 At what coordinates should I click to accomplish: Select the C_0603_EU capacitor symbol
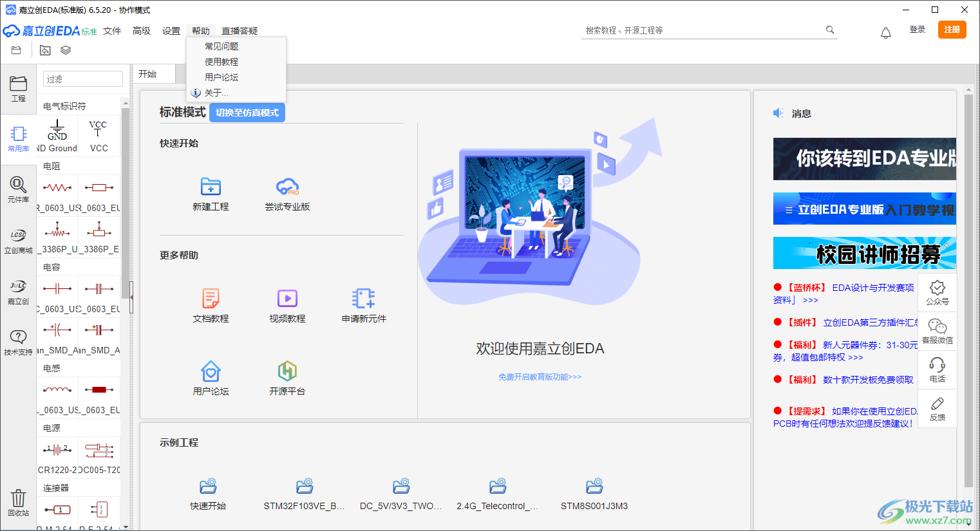pyautogui.click(x=99, y=296)
